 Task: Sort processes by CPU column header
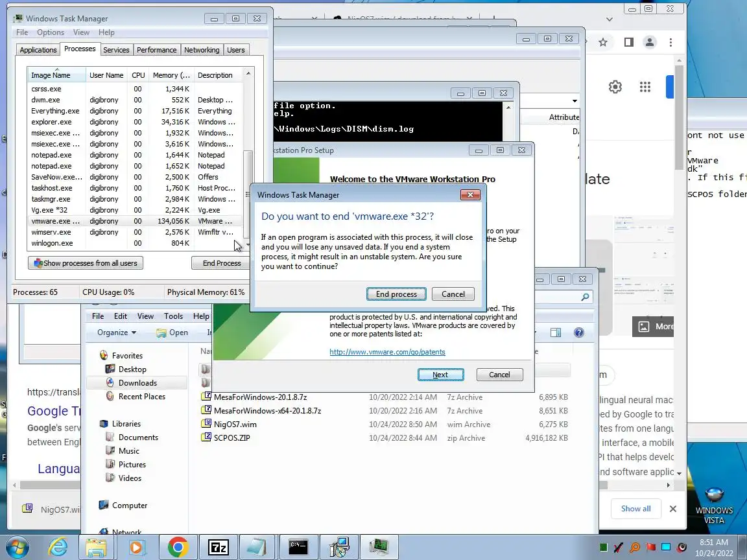(138, 75)
